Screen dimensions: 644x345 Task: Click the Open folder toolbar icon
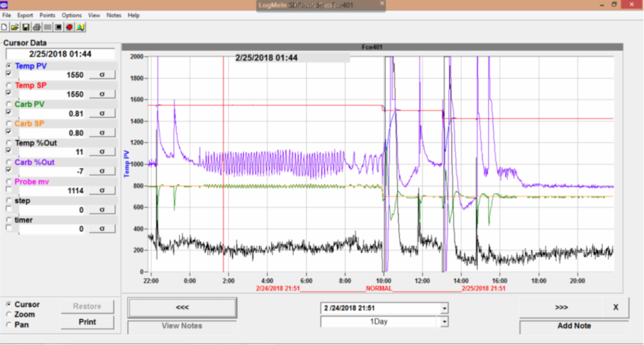pos(14,27)
